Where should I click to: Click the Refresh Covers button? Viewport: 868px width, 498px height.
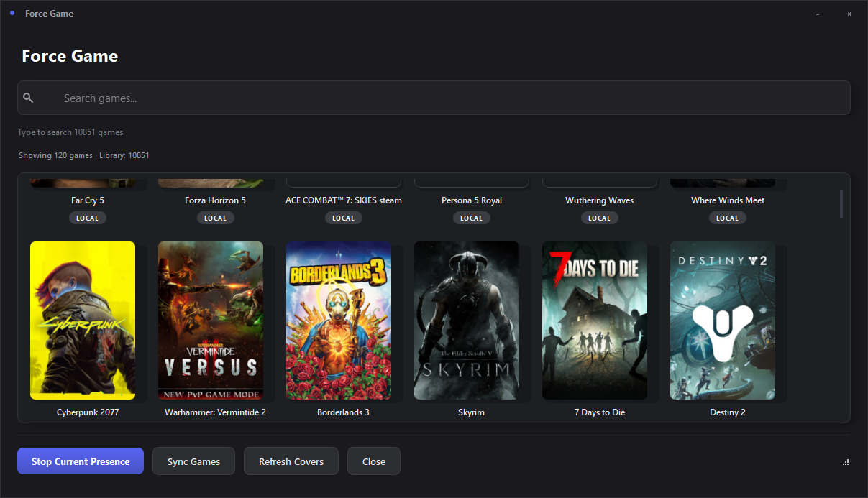[x=291, y=461]
